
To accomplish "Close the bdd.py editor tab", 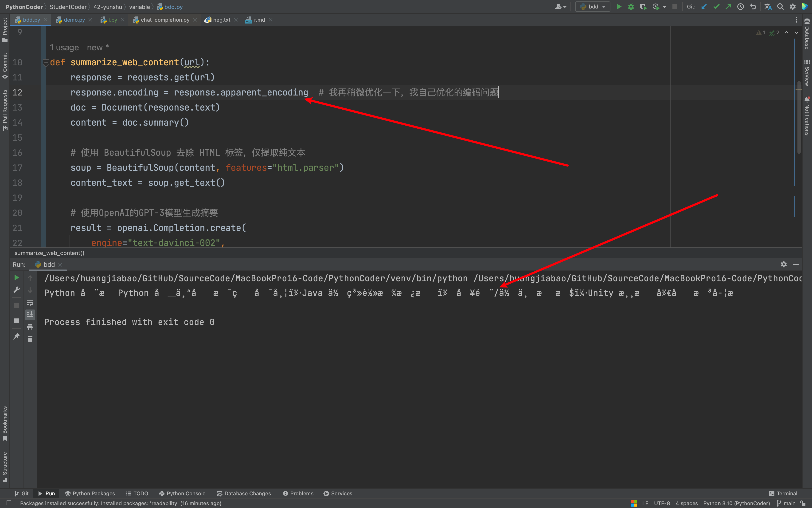I will point(46,20).
